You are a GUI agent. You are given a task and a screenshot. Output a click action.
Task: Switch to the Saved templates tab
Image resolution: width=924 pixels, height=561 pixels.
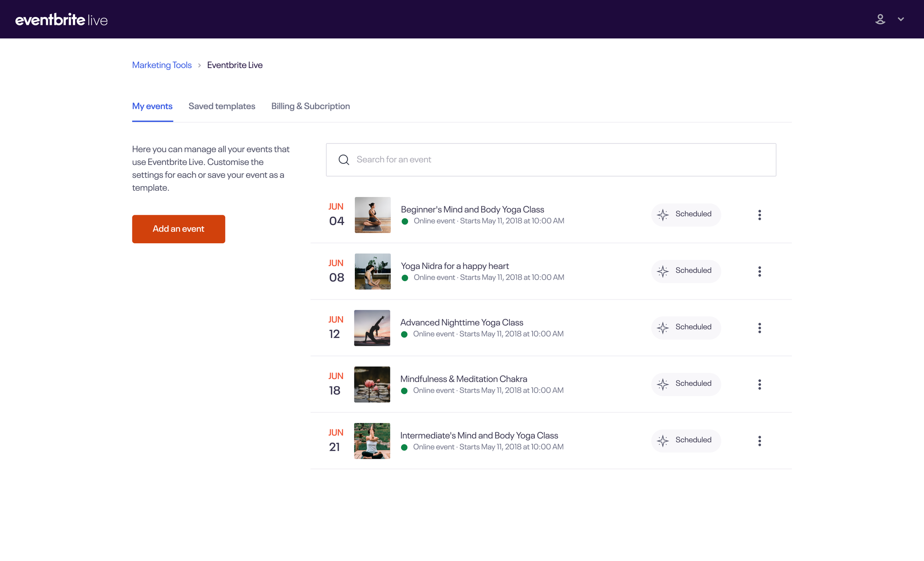point(222,106)
